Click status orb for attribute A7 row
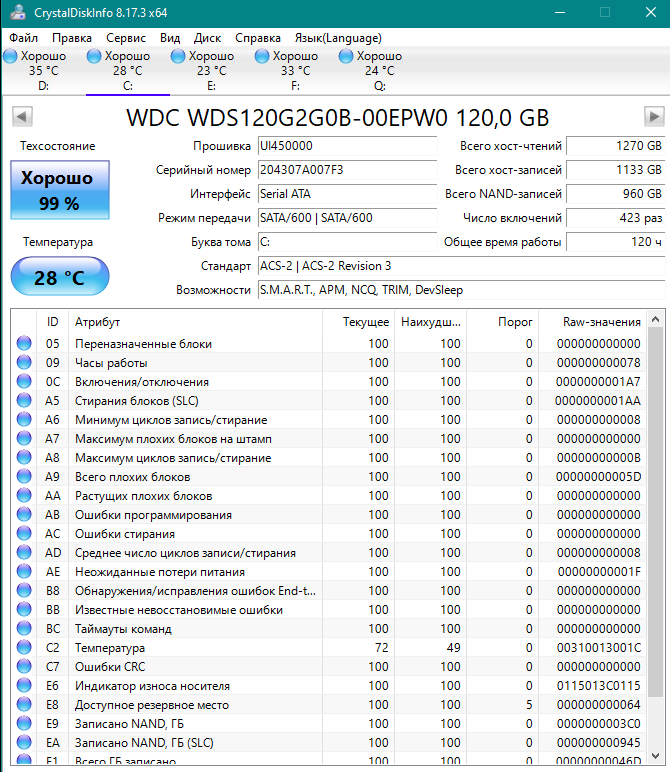670x772 pixels. pyautogui.click(x=24, y=438)
